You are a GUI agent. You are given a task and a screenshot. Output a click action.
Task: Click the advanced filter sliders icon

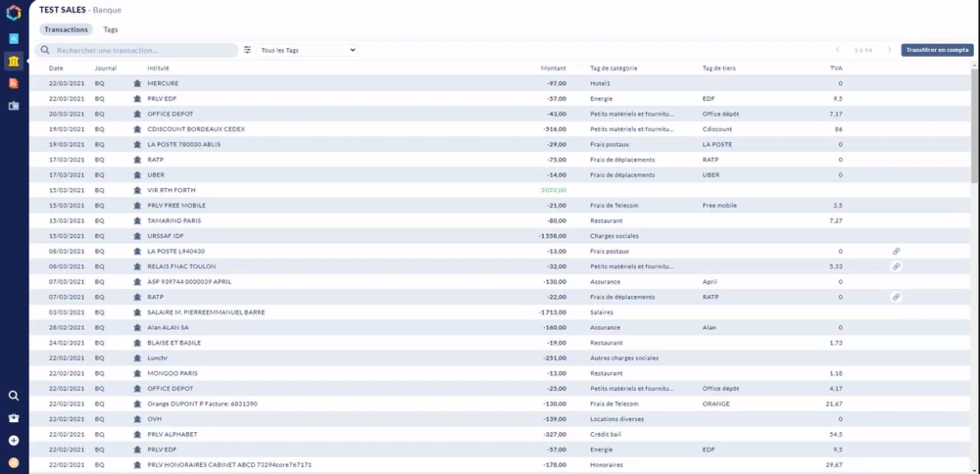click(248, 50)
